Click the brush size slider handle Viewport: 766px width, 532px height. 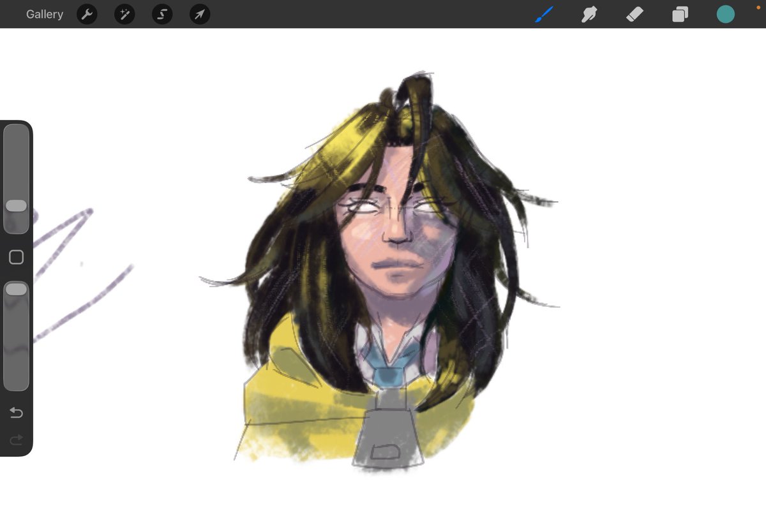coord(16,205)
